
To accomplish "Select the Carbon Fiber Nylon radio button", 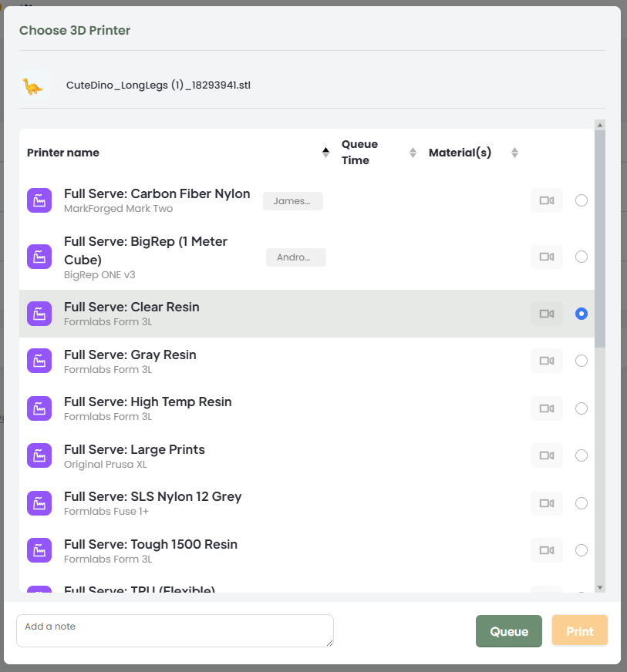I will click(581, 200).
